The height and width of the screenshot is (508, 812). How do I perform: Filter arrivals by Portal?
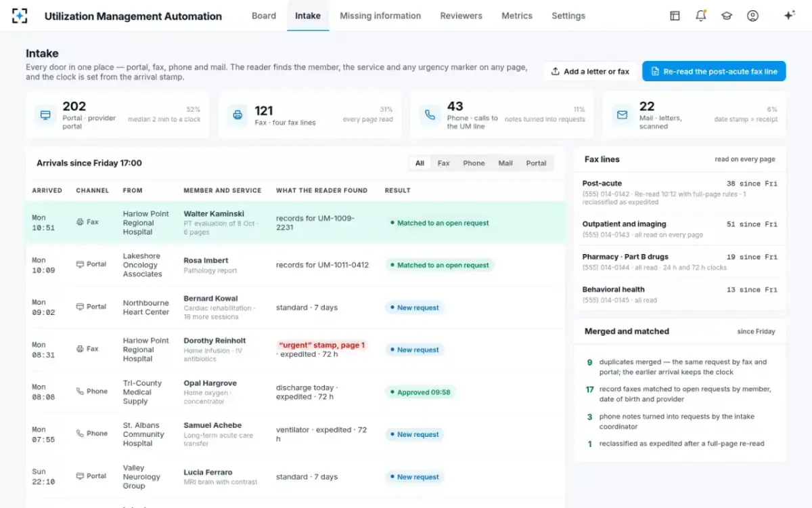coord(537,163)
